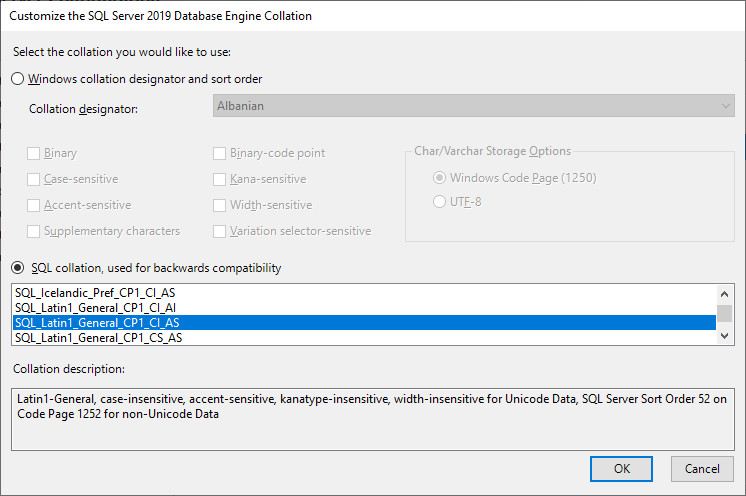Choose UTF-8 storage option
746x496 pixels.
[x=439, y=202]
